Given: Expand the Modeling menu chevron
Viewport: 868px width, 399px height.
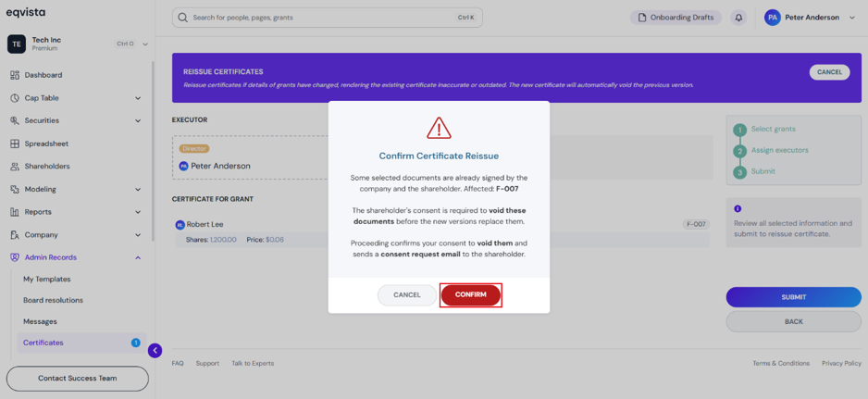Looking at the screenshot, I should 138,190.
